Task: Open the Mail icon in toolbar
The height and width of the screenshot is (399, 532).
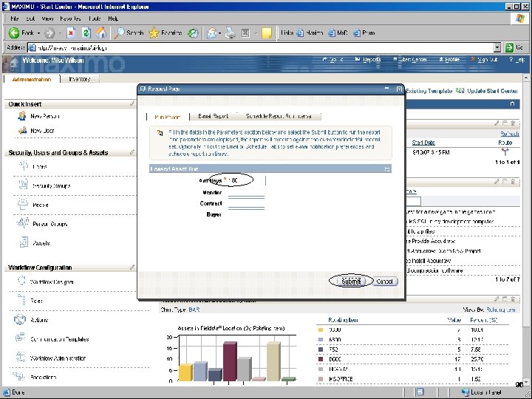Action: [212, 33]
